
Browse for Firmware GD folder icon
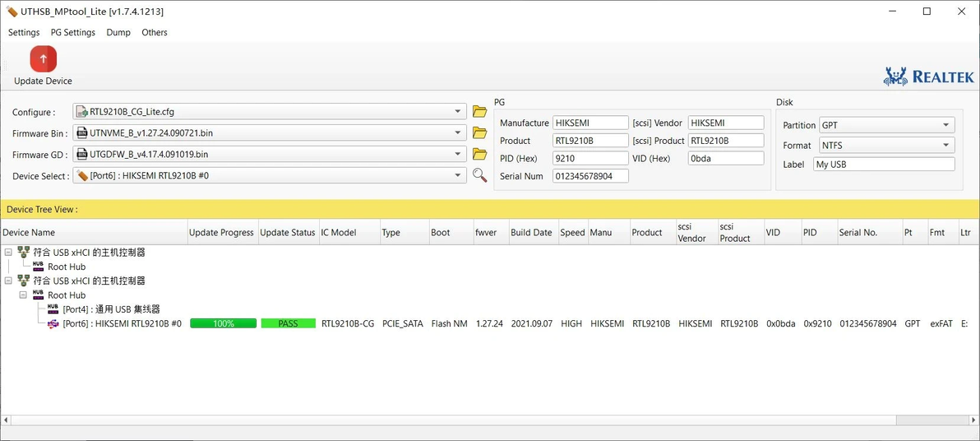point(479,154)
